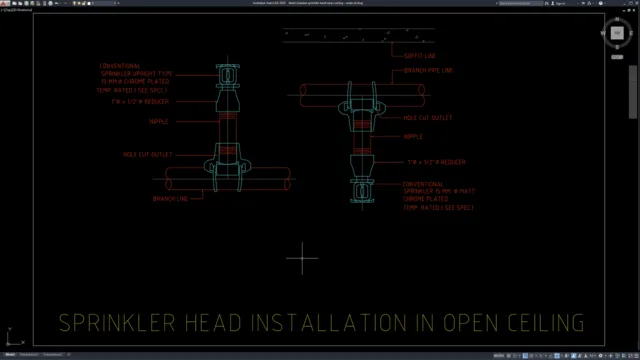Click the Save icon in Quick Access toolbar
640x360 pixels.
point(27,3)
